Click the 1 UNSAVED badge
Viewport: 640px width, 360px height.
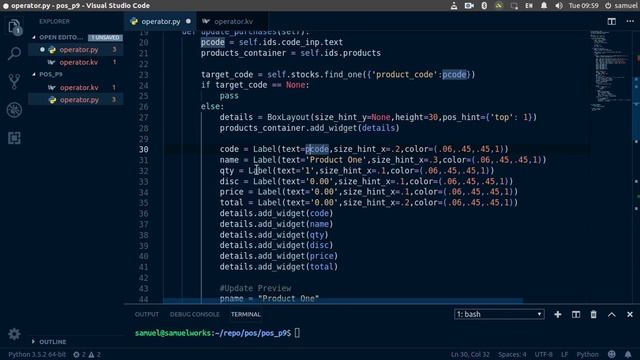105,38
